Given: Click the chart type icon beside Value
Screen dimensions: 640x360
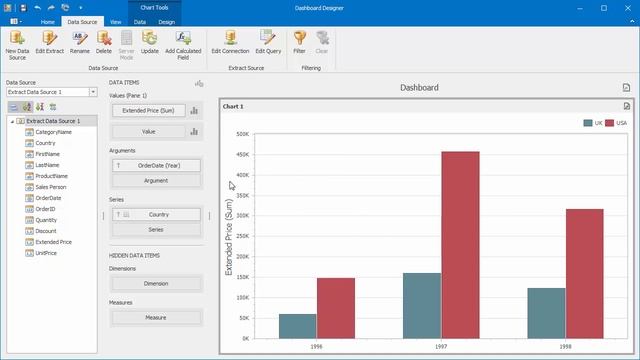Looking at the screenshot, I should tap(194, 131).
